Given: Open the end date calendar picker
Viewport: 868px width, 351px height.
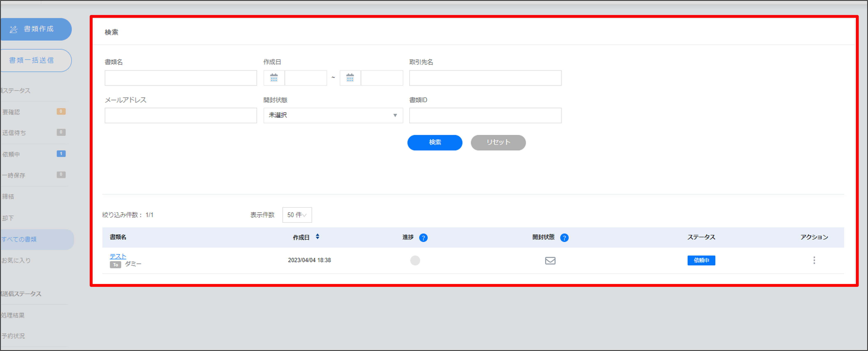Looking at the screenshot, I should click(350, 78).
